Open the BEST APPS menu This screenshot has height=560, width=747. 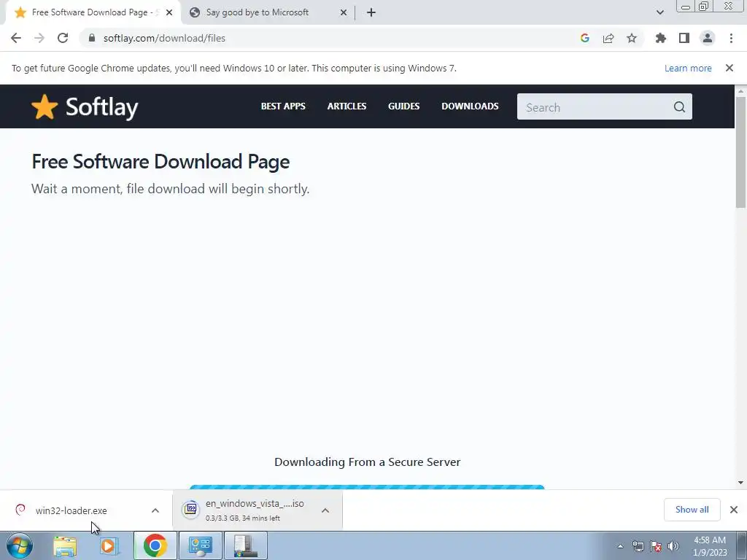[x=283, y=106]
